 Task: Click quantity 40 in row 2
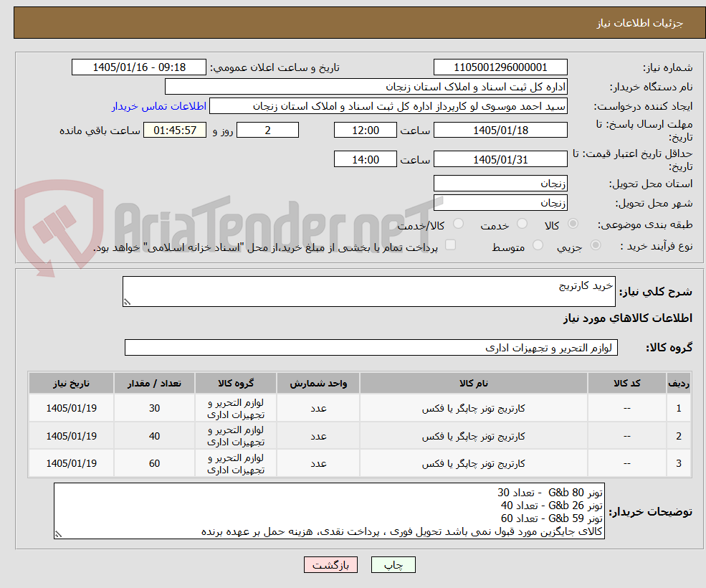tap(154, 436)
